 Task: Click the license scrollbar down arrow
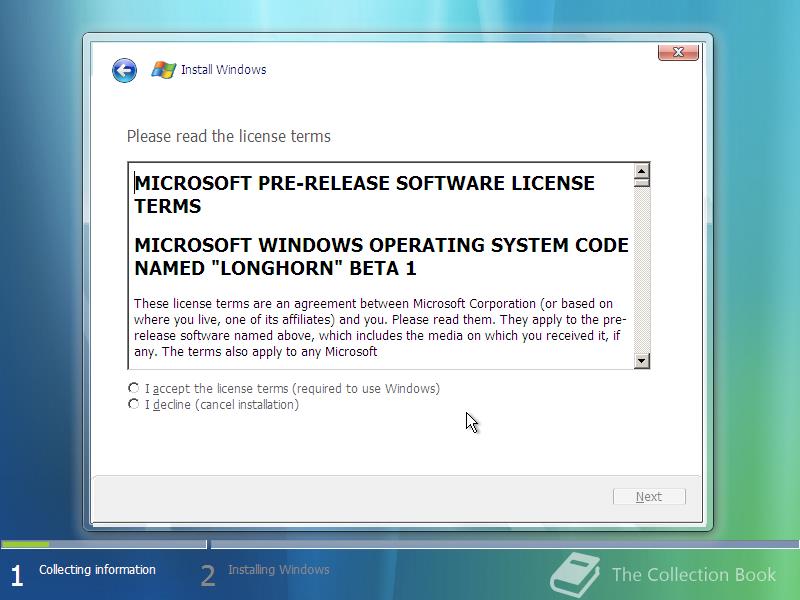pyautogui.click(x=641, y=361)
